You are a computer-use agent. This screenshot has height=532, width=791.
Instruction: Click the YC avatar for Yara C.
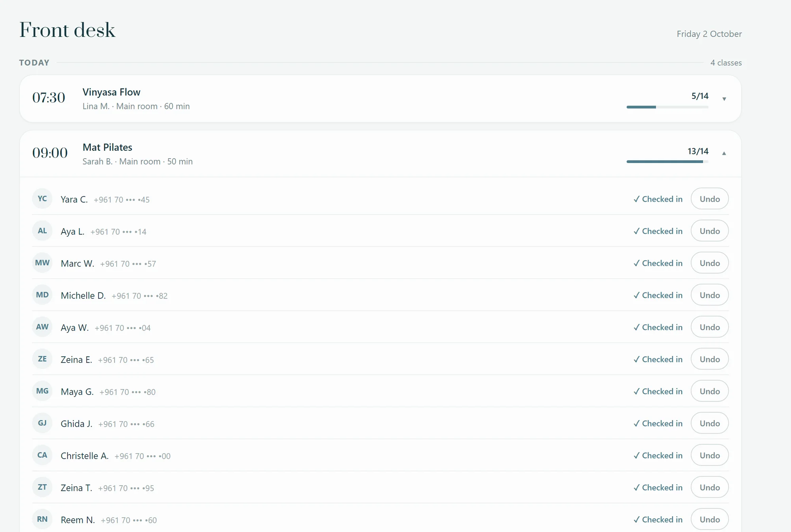42,199
